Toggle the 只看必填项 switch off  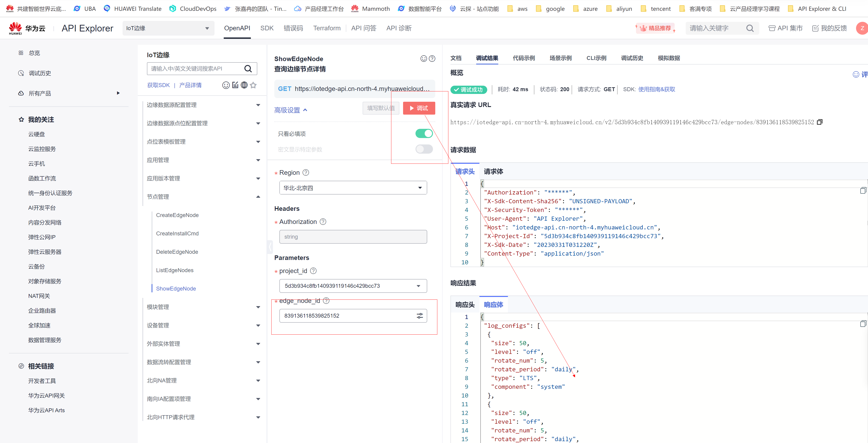tap(424, 134)
